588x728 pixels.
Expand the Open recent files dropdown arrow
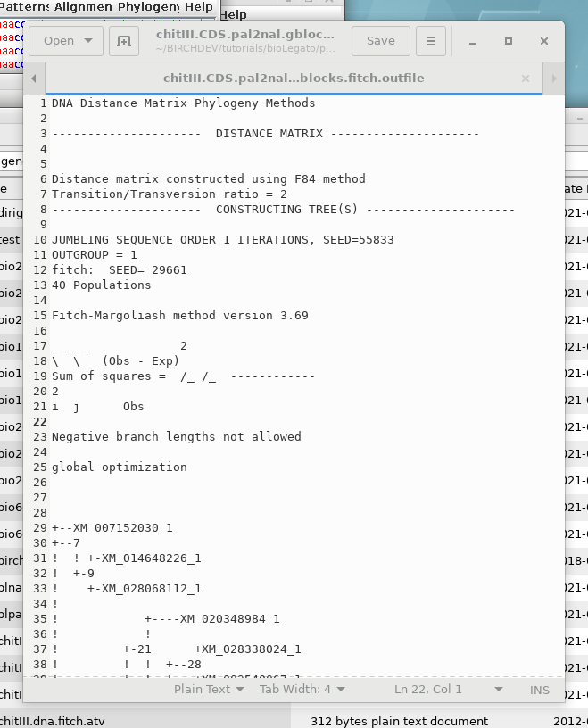88,41
